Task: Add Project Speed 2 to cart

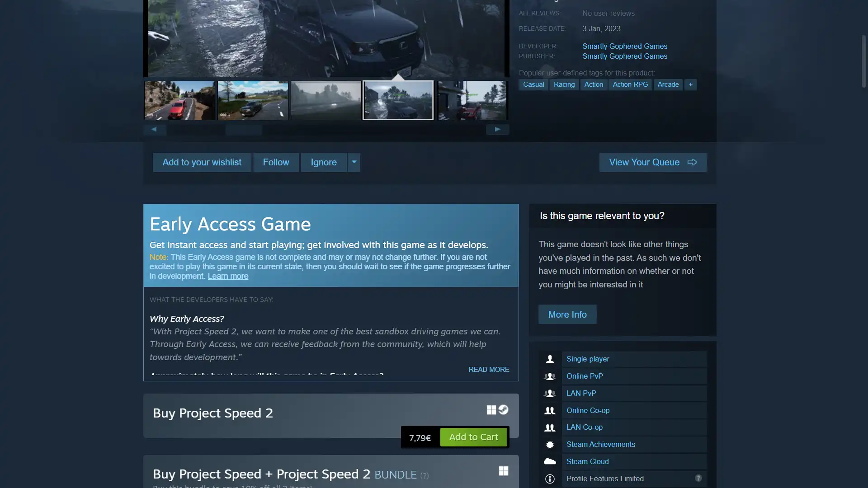Action: click(x=473, y=437)
